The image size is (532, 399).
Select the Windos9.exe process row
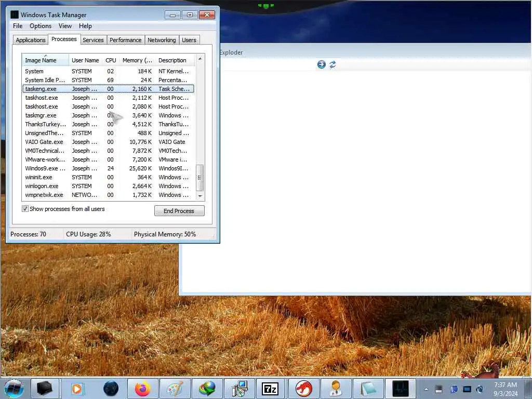(108, 168)
